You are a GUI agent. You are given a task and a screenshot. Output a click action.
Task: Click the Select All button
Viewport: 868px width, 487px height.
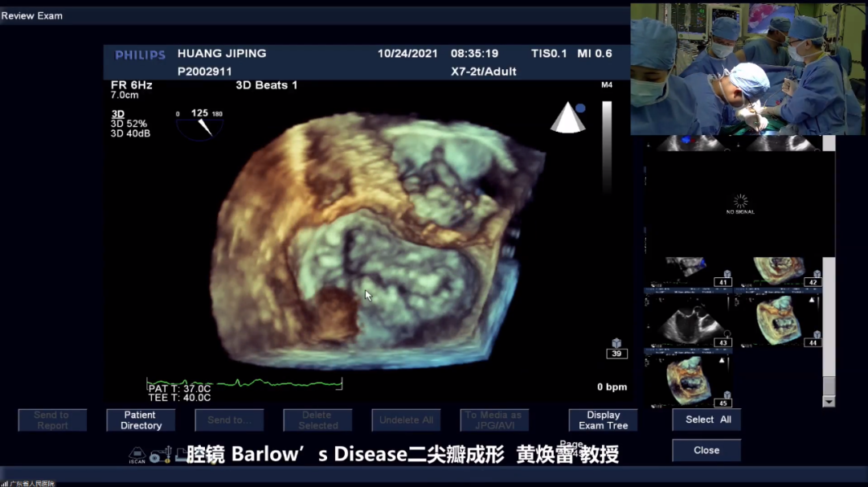707,419
